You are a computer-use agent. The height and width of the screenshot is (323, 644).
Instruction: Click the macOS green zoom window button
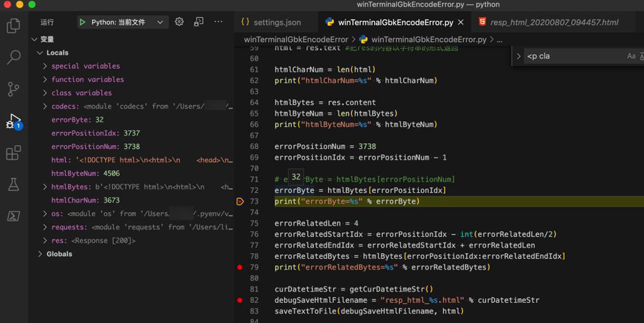click(x=32, y=4)
